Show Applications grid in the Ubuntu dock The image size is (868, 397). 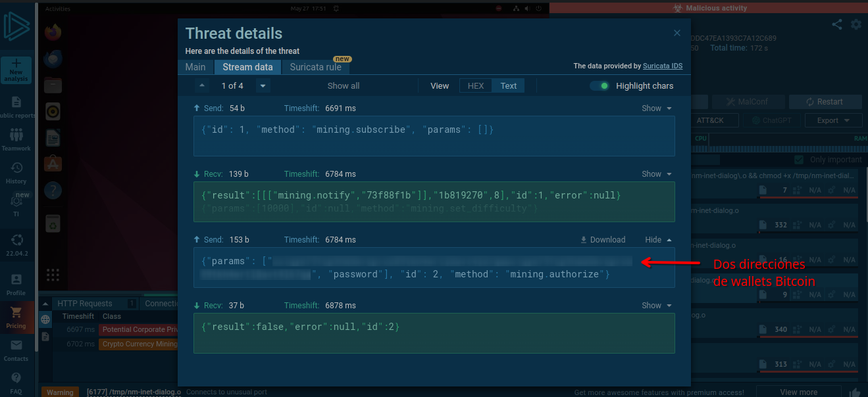(x=53, y=274)
